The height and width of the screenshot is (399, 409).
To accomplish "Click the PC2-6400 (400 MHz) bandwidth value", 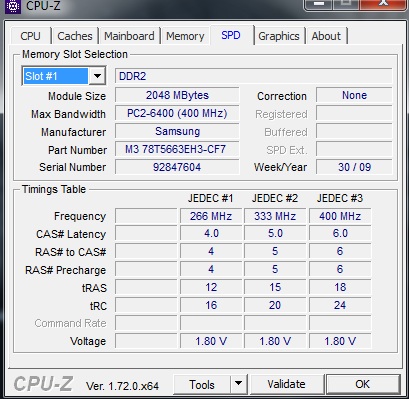I will 177,113.
